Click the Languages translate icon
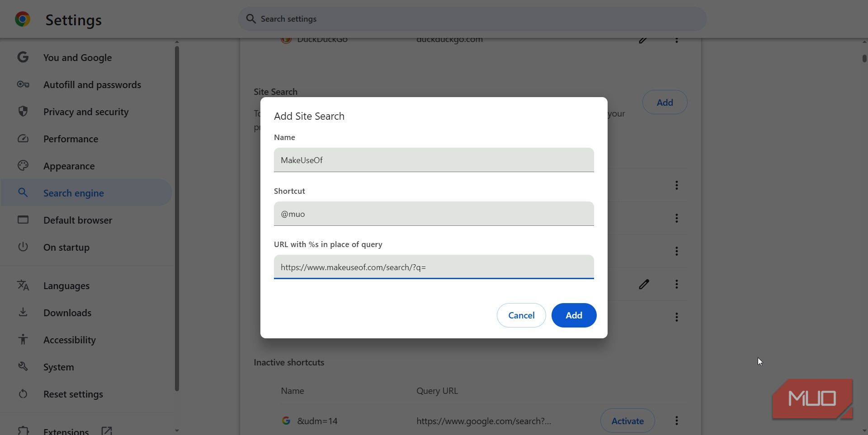Viewport: 868px width, 435px height. tap(23, 285)
